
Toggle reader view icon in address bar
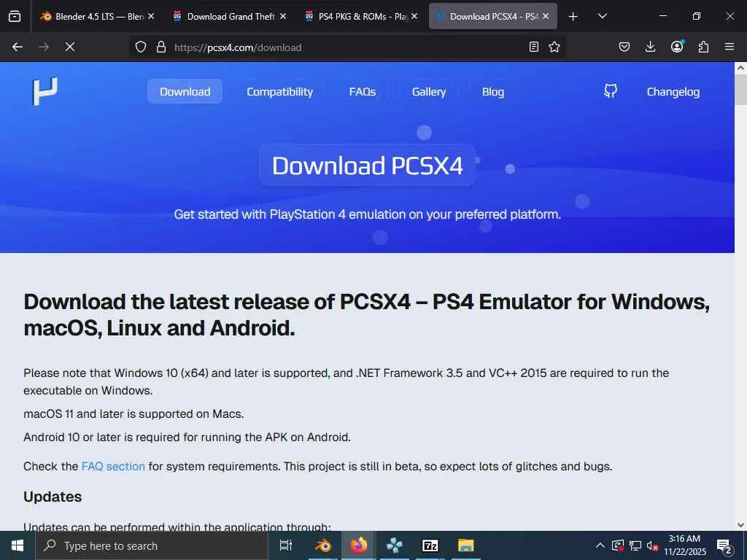[x=534, y=47]
